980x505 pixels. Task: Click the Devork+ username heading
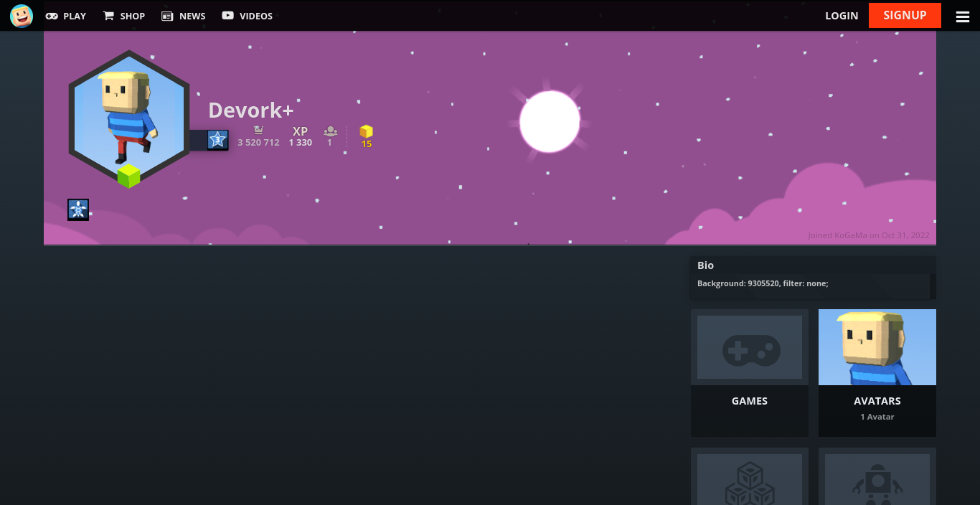pyautogui.click(x=251, y=110)
